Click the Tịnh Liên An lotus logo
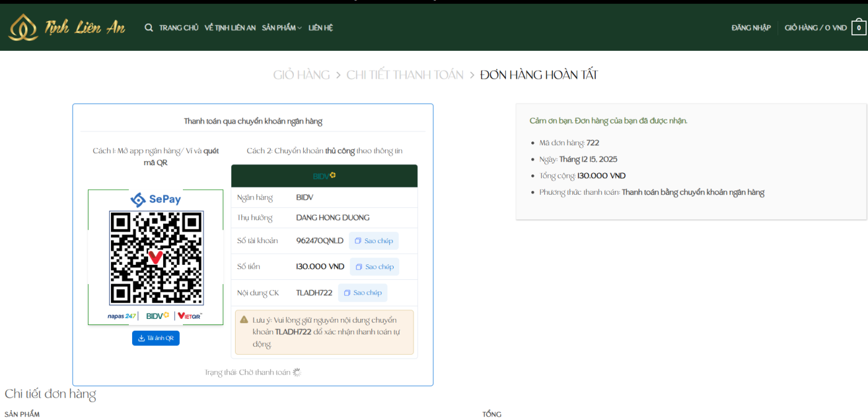 click(66, 27)
